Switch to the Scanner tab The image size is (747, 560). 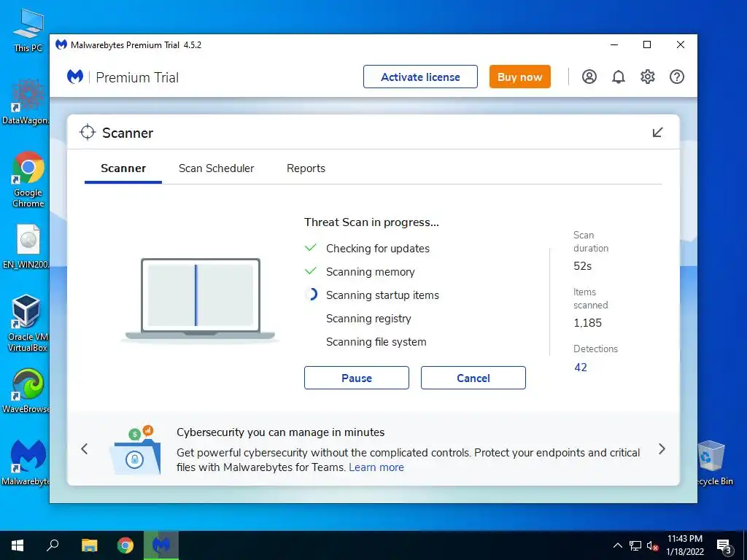[123, 168]
